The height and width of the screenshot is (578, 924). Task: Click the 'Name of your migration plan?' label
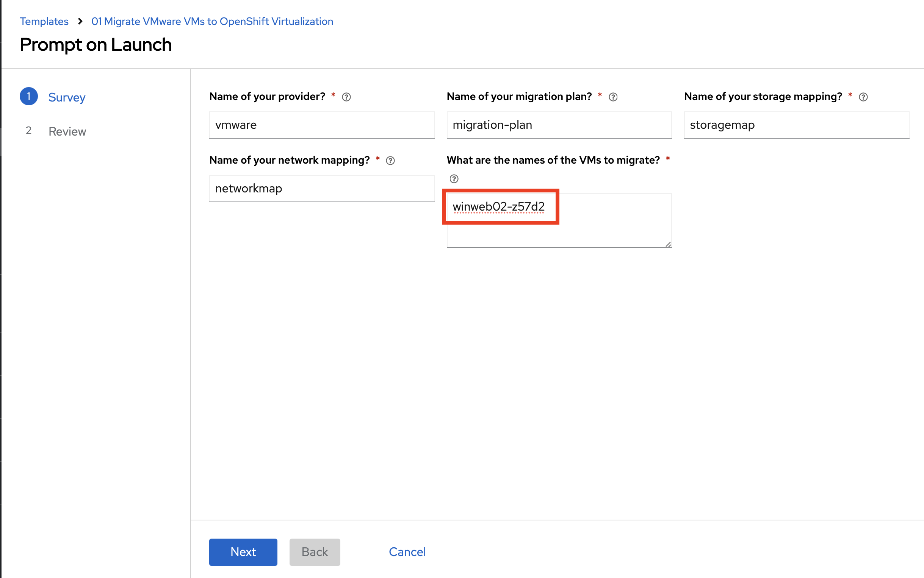point(519,96)
